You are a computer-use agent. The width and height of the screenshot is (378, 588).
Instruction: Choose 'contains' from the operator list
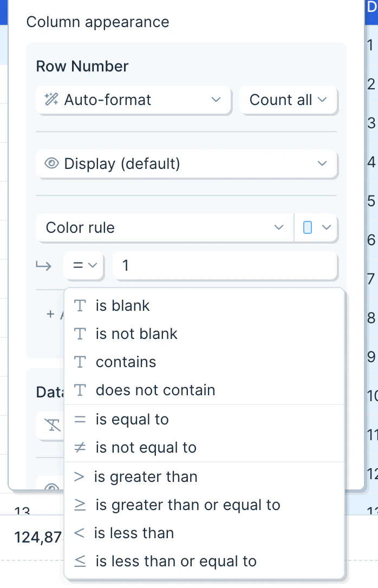point(126,362)
